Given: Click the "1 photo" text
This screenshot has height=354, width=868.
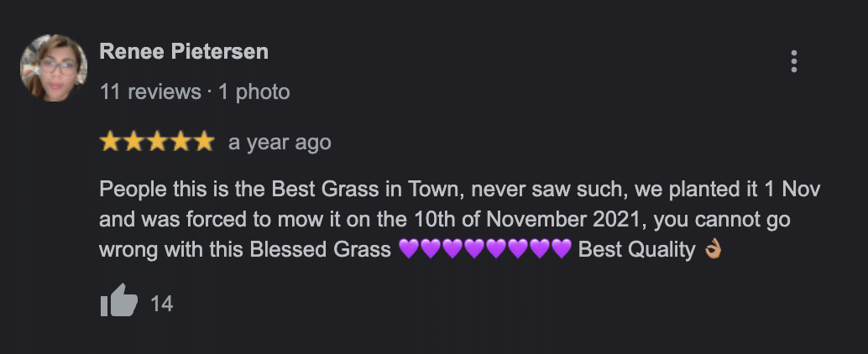Looking at the screenshot, I should click(x=254, y=91).
